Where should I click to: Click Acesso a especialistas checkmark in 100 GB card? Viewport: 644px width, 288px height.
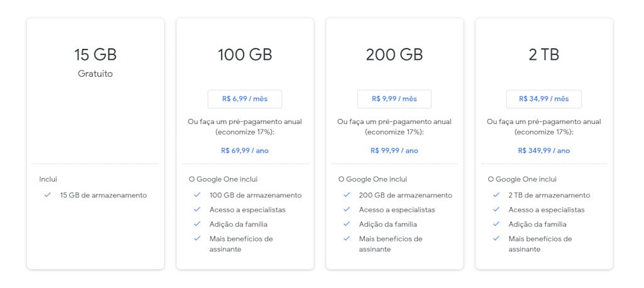(197, 209)
